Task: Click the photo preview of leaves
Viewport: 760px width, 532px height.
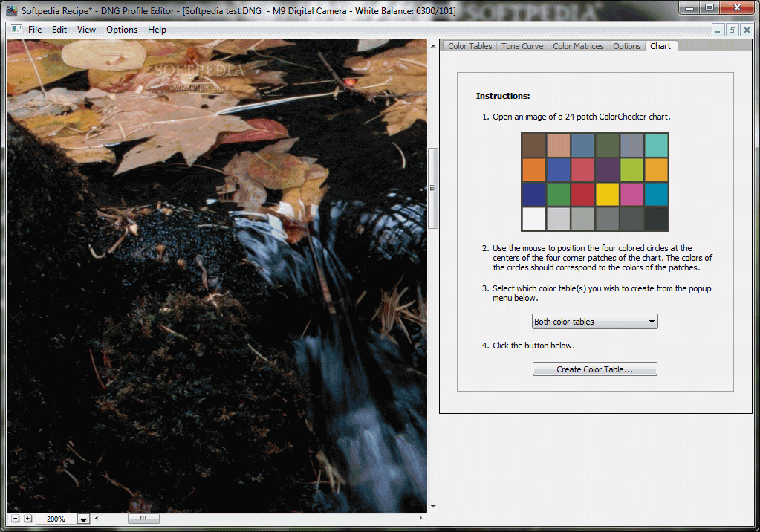Action: 217,276
